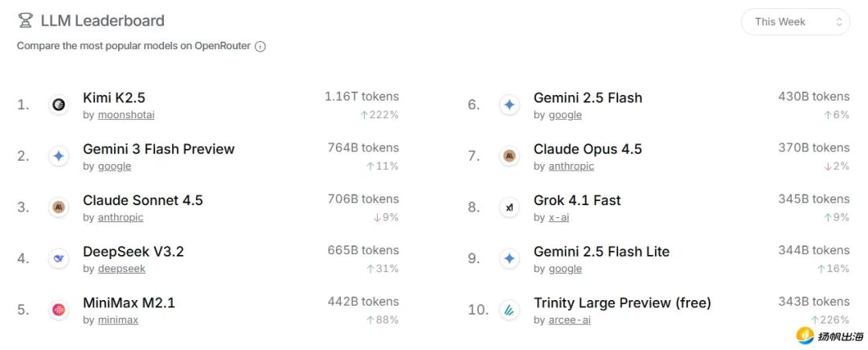868x350 pixels.
Task: Click the LLM Leaderboard heading
Action: coord(102,21)
